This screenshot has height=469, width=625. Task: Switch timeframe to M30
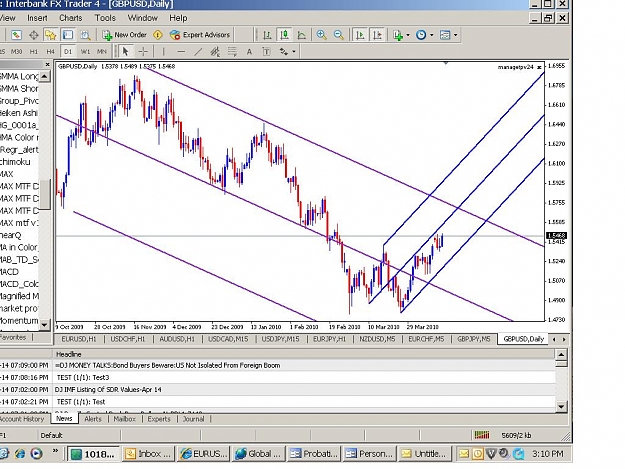[17, 51]
